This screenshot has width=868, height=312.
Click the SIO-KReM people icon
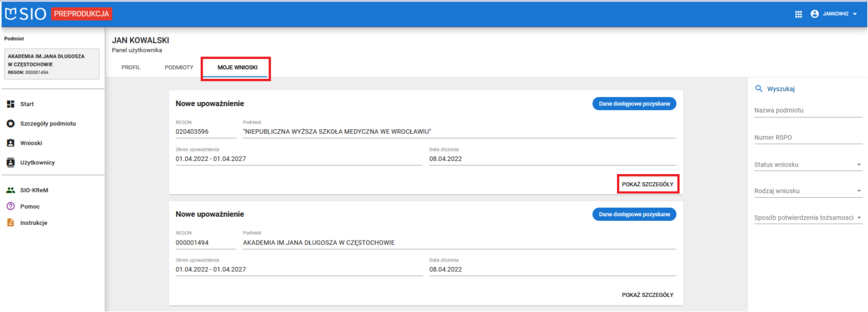(10, 190)
